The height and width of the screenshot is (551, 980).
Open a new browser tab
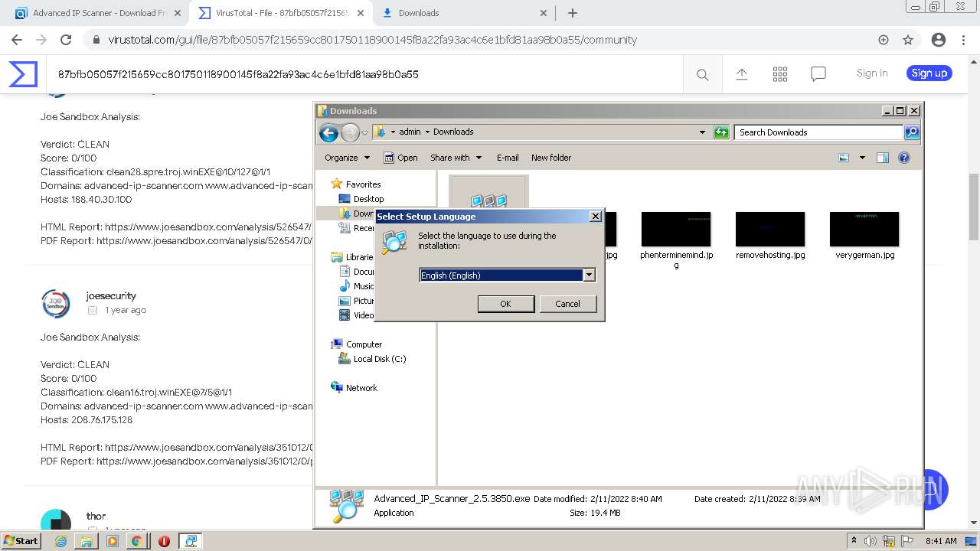point(572,13)
